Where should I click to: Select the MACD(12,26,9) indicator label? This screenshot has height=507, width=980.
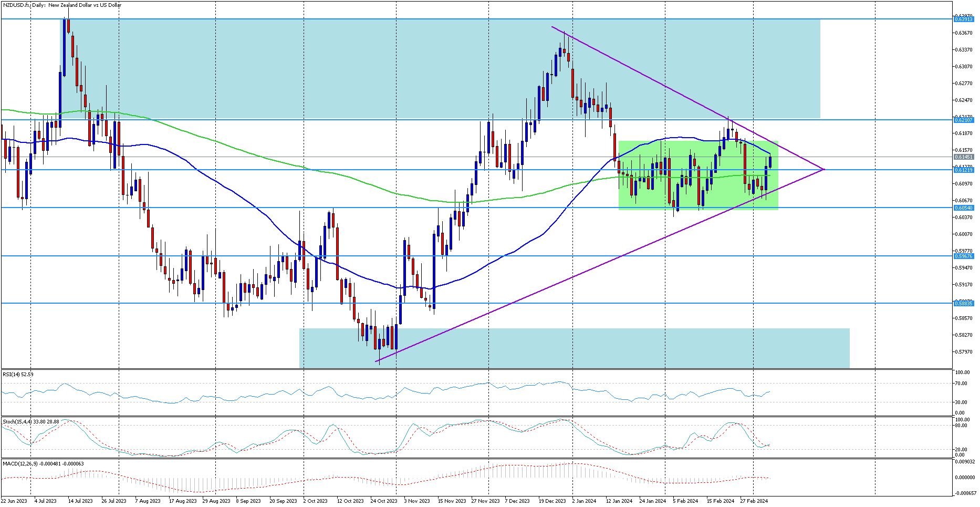coord(43,463)
